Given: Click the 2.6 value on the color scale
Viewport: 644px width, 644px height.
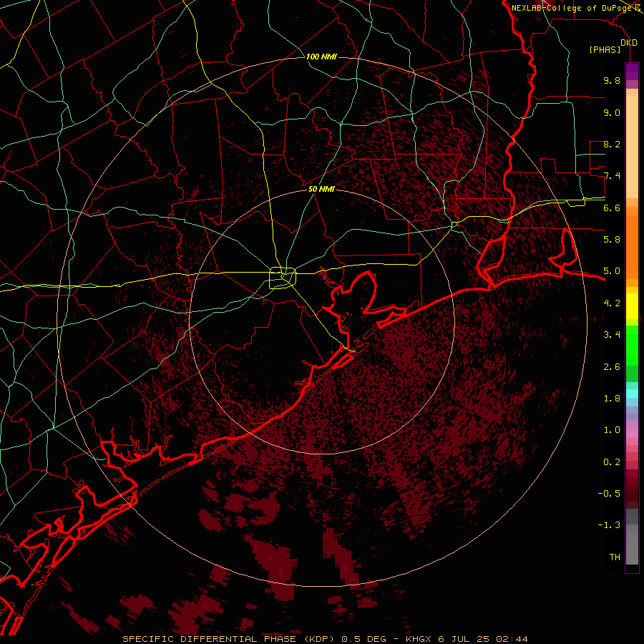Looking at the screenshot, I should point(612,367).
